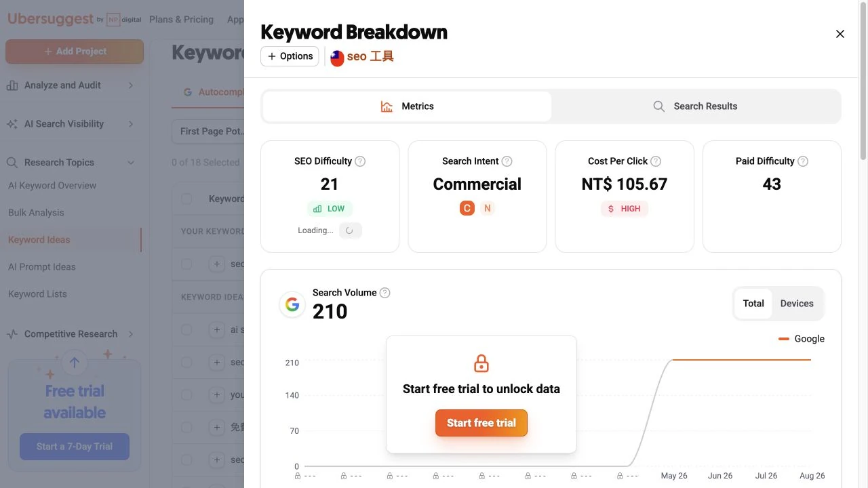This screenshot has width=868, height=488.
Task: Click the Search Results magnifier icon
Action: [658, 106]
